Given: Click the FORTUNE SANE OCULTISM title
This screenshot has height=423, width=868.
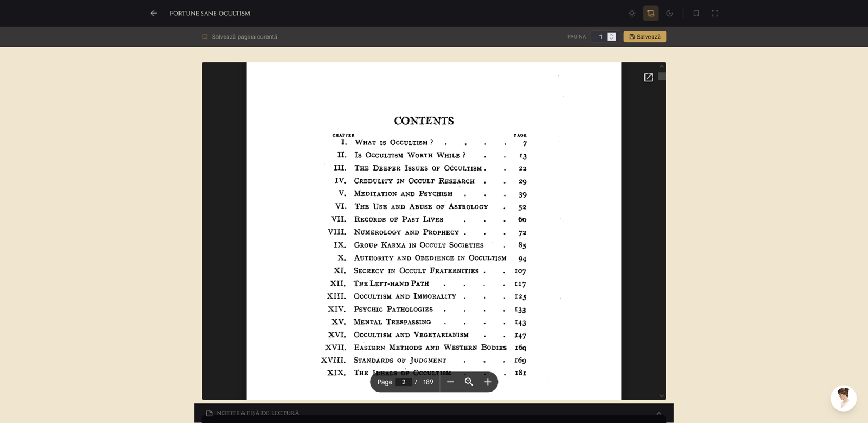Looking at the screenshot, I should 210,14.
